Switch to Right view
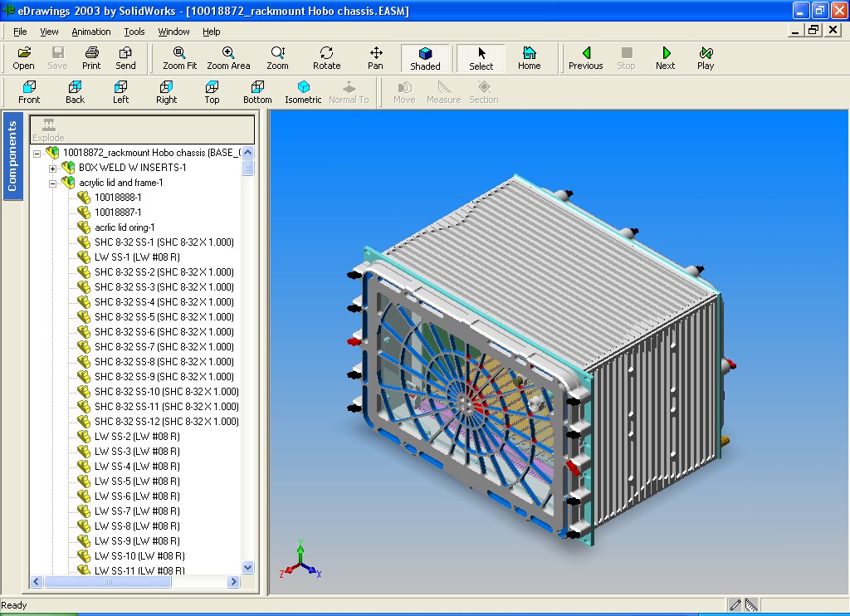Screen dimensions: 850x616 pos(166,92)
